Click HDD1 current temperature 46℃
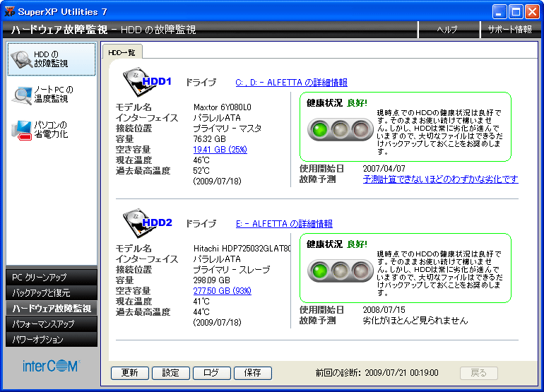 pos(201,160)
